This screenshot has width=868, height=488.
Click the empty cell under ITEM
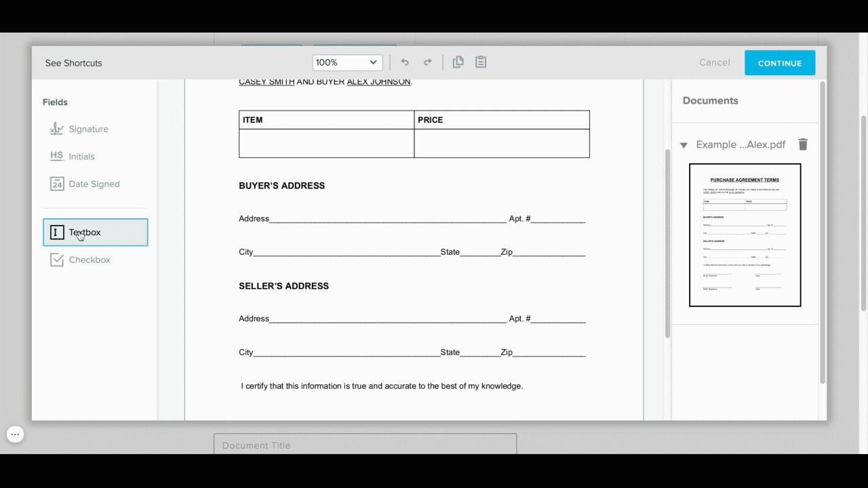coord(326,143)
